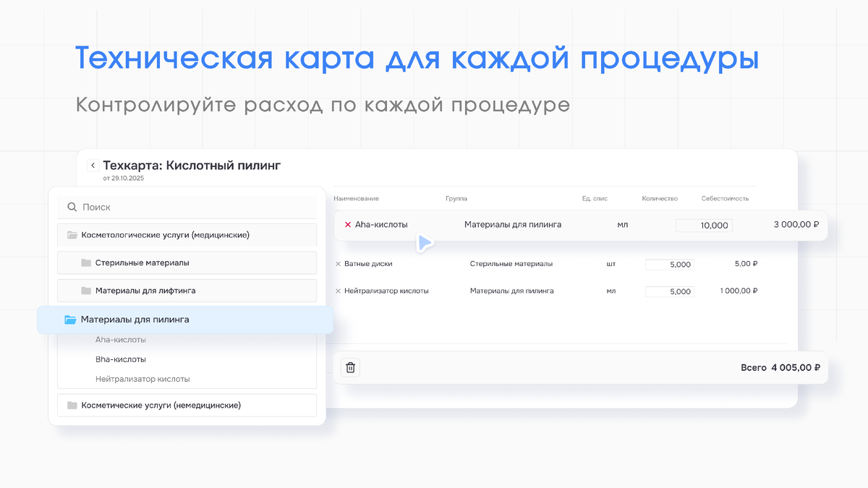Click folder icon of Материалы для лифтинга
This screenshot has height=488, width=868.
86,291
